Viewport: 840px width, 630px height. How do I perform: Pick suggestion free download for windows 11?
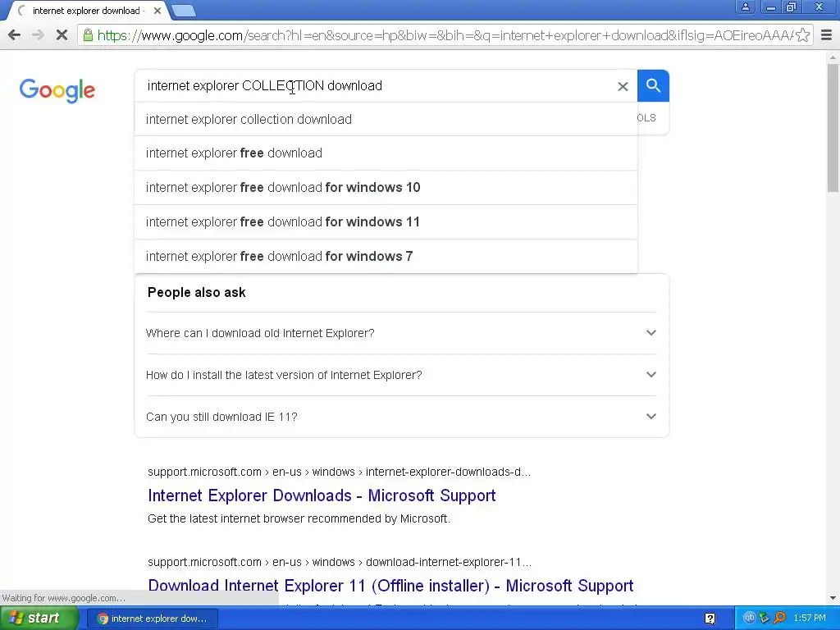coord(386,221)
